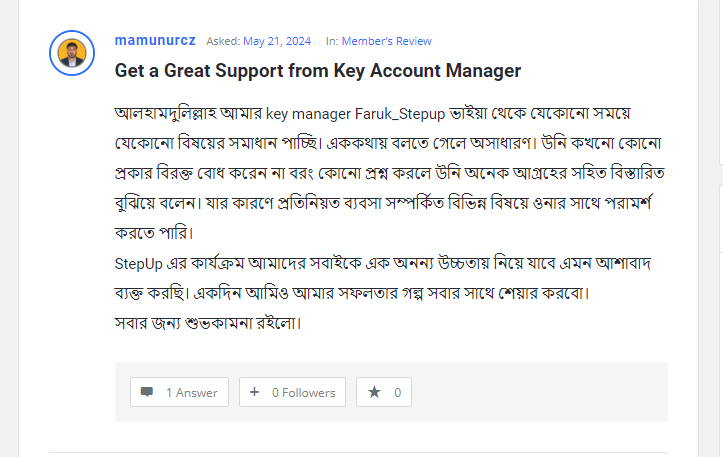This screenshot has width=723, height=457.
Task: Click the 'In:' label before Member's Review
Action: tap(332, 42)
